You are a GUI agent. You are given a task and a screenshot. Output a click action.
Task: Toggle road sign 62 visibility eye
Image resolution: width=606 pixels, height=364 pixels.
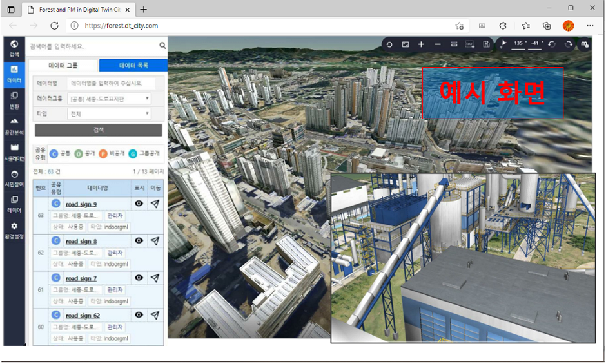coord(139,315)
